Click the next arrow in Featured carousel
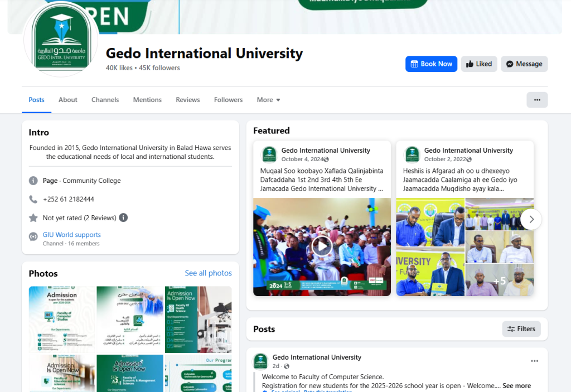 tap(531, 219)
